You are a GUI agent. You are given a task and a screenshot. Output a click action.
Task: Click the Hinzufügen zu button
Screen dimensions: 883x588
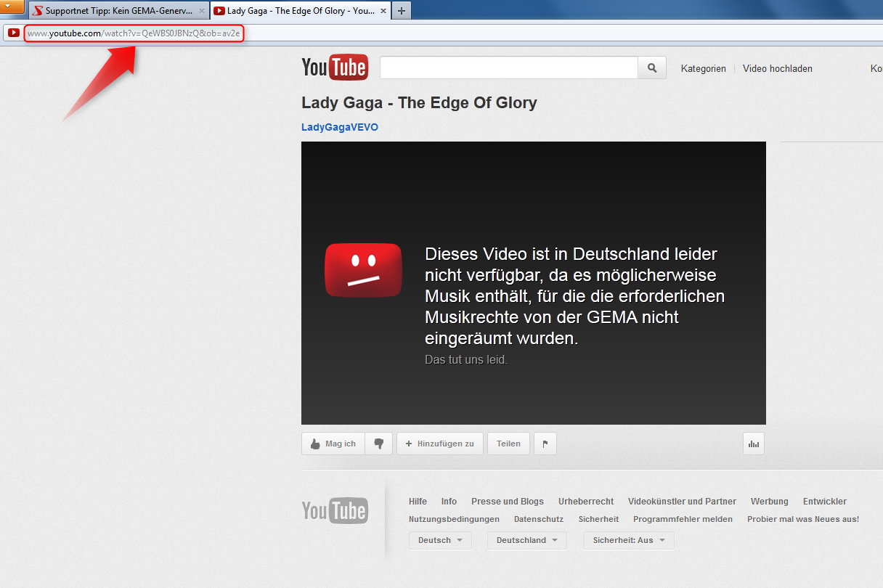tap(439, 444)
